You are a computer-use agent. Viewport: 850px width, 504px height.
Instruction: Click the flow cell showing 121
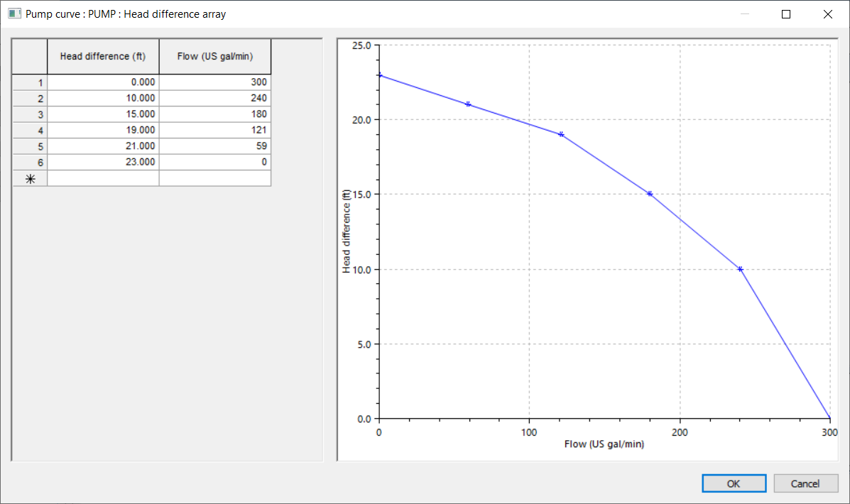pyautogui.click(x=215, y=130)
